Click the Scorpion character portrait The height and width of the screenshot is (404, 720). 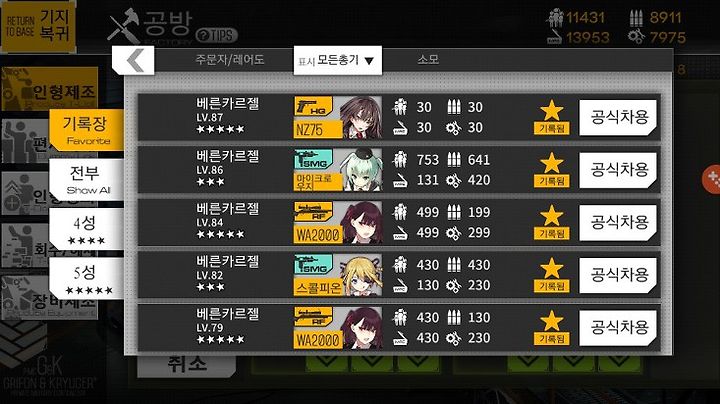361,275
